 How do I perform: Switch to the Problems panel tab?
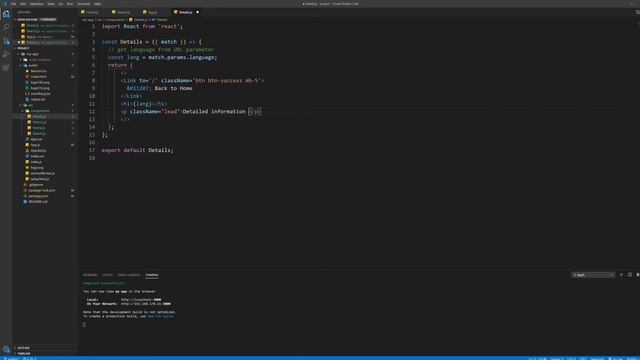pyautogui.click(x=90, y=275)
